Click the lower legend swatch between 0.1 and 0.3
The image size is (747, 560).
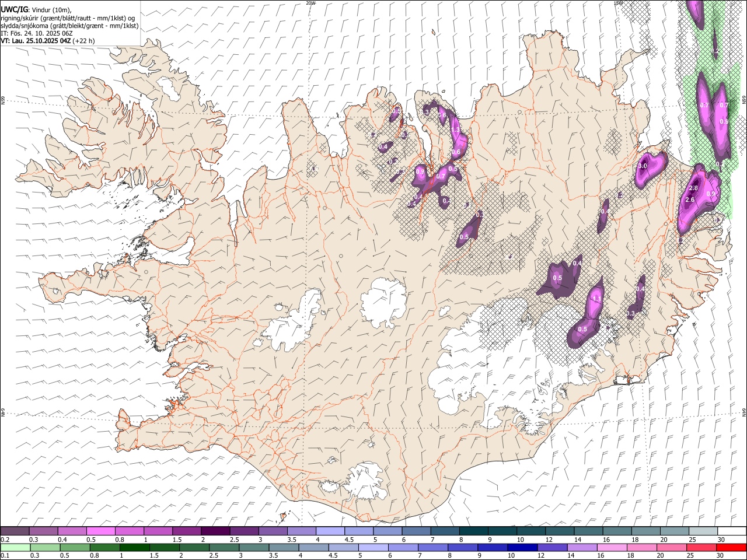click(x=15, y=547)
